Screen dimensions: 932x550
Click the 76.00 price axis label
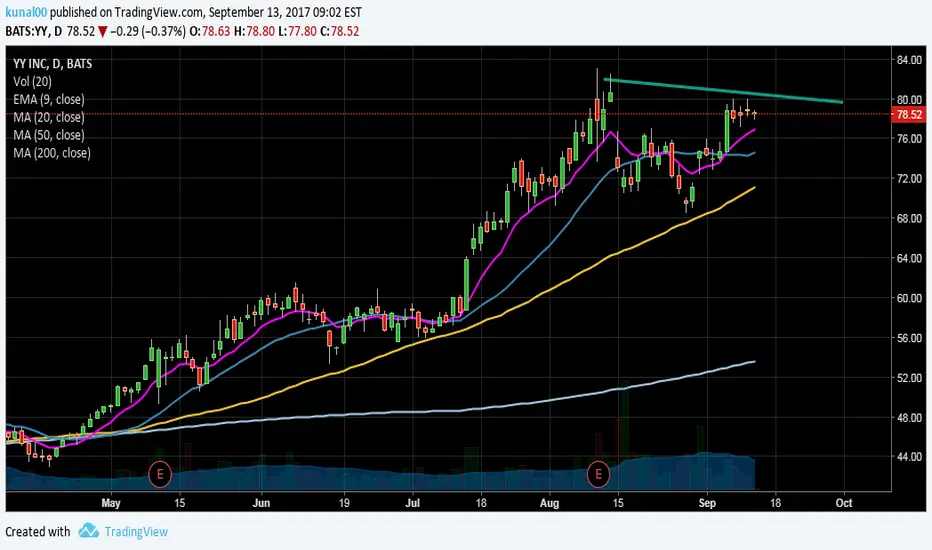(909, 139)
